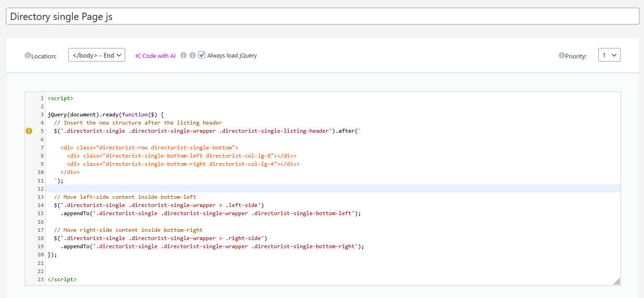Click the yellow warning icon on line 5
The image size is (644, 298).
pos(29,131)
